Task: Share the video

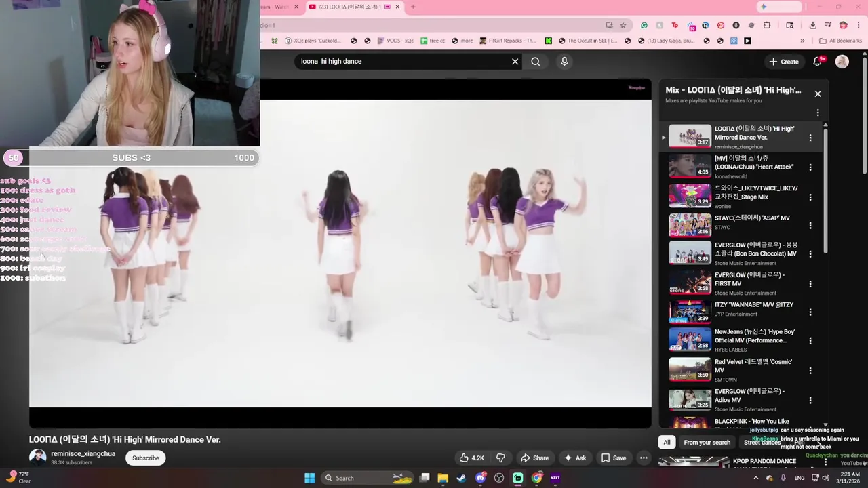Action: coord(534,457)
